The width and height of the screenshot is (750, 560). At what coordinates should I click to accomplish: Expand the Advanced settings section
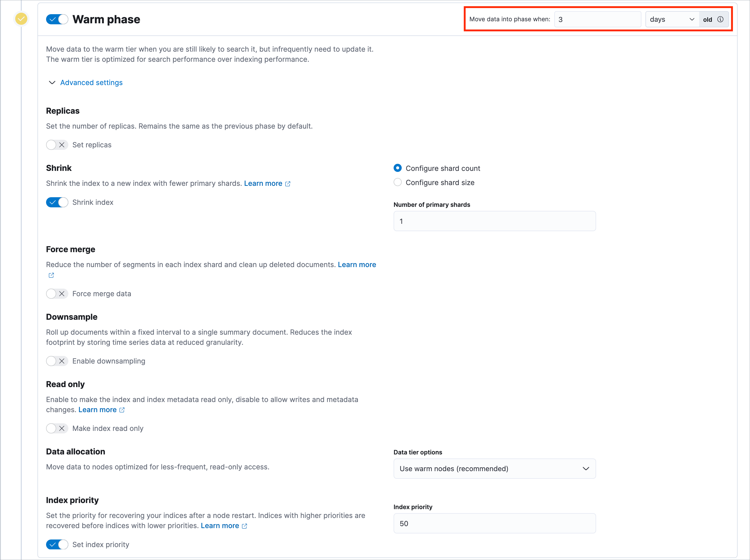point(91,82)
